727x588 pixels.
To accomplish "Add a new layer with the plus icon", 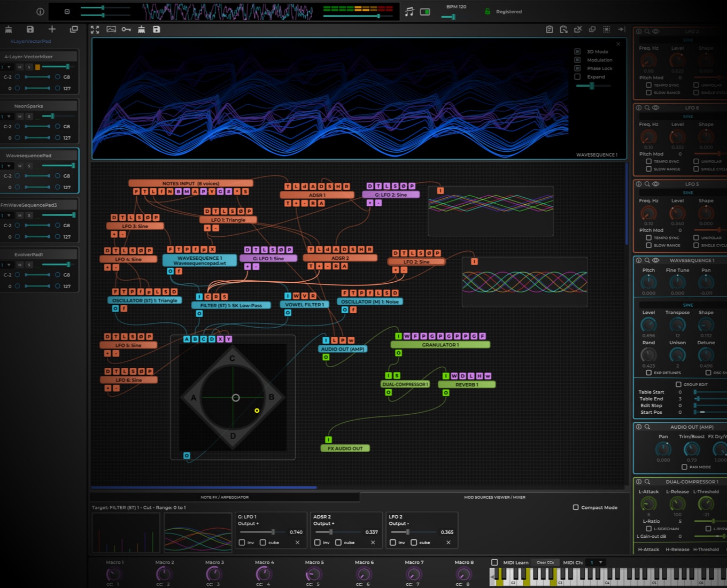I will click(x=52, y=29).
